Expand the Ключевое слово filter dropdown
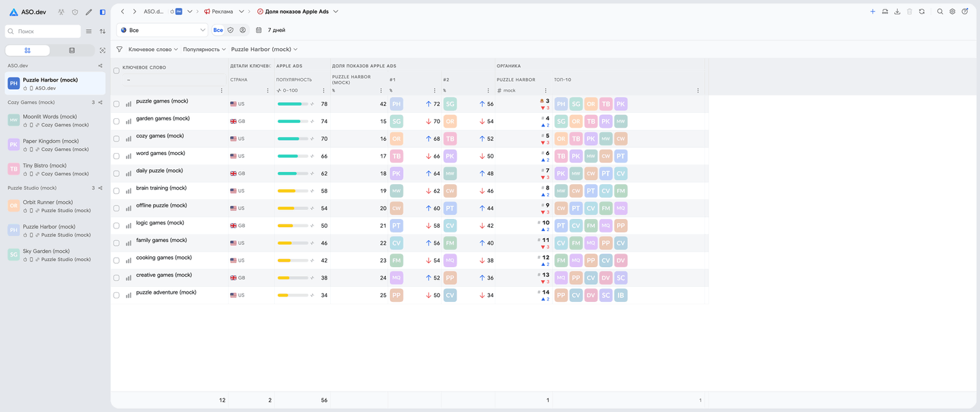 pyautogui.click(x=153, y=49)
